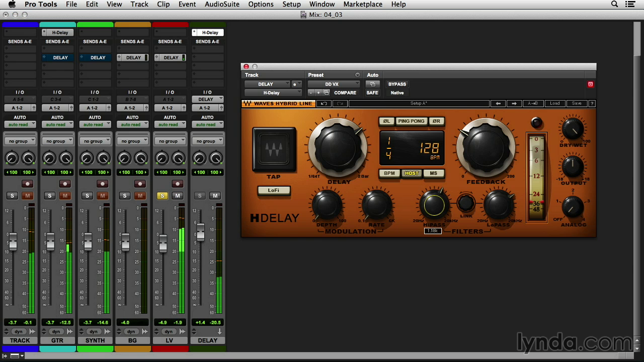Switch the delay sync mode to BPM
This screenshot has height=362, width=644.
pyautogui.click(x=389, y=173)
